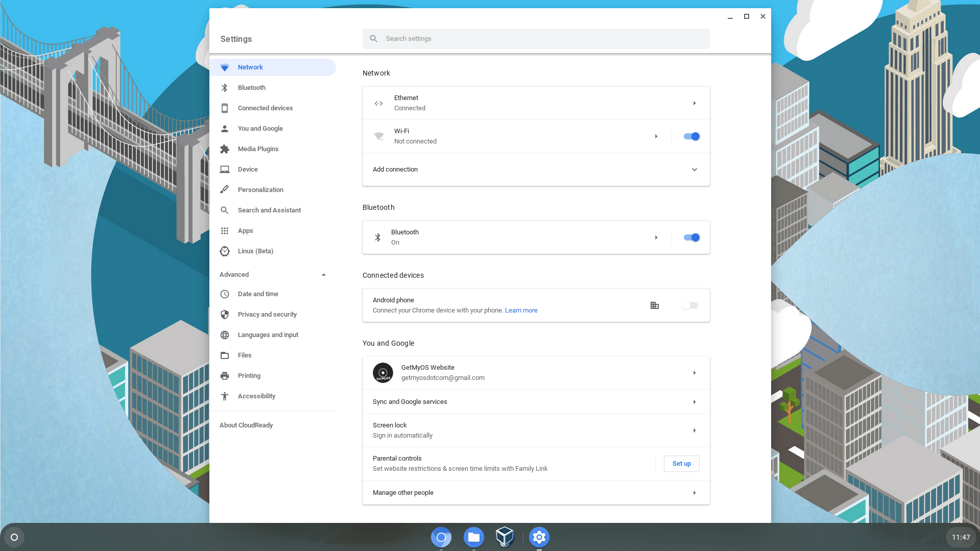Click the Sign in automatically subtitle

click(x=402, y=436)
